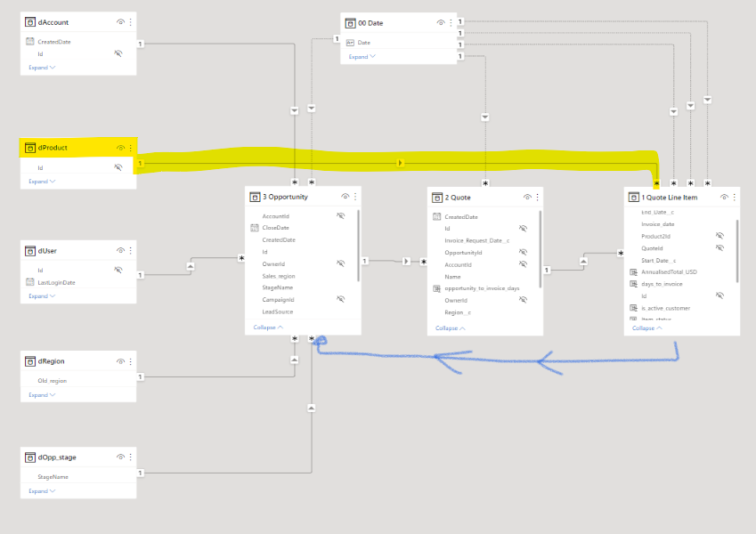Unhide the Quote Line Item Product2Id field
756x534 pixels.
(x=719, y=236)
